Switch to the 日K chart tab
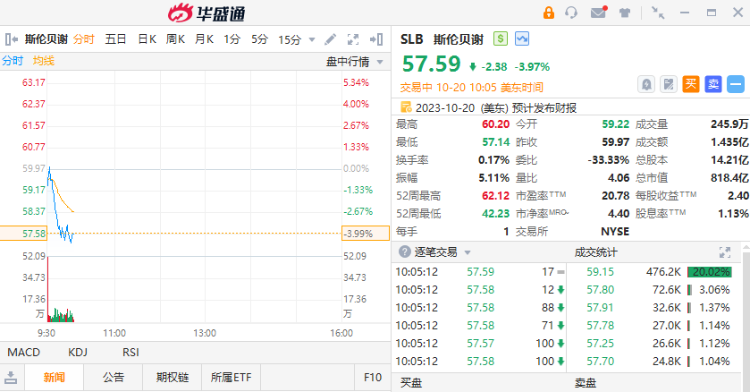 (x=147, y=39)
